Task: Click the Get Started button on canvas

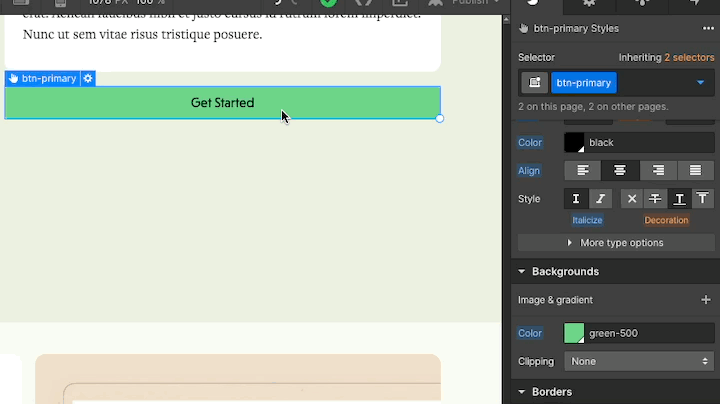Action: (222, 103)
